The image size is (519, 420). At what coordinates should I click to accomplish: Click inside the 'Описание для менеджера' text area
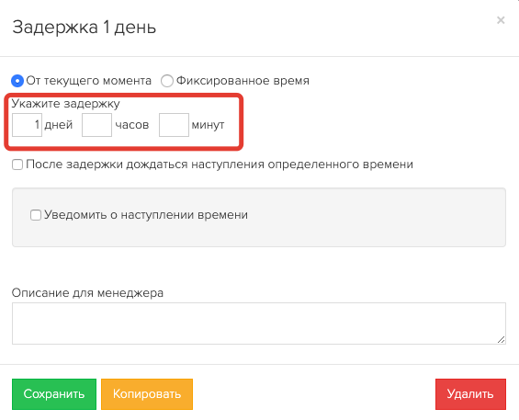click(x=259, y=324)
